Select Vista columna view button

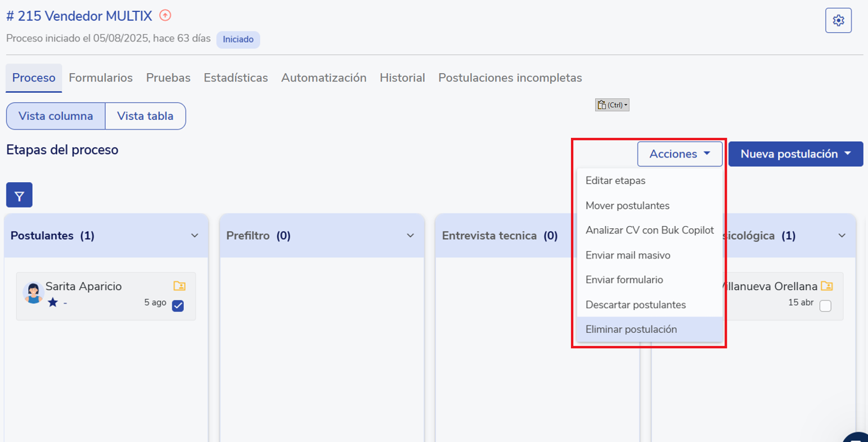point(56,116)
